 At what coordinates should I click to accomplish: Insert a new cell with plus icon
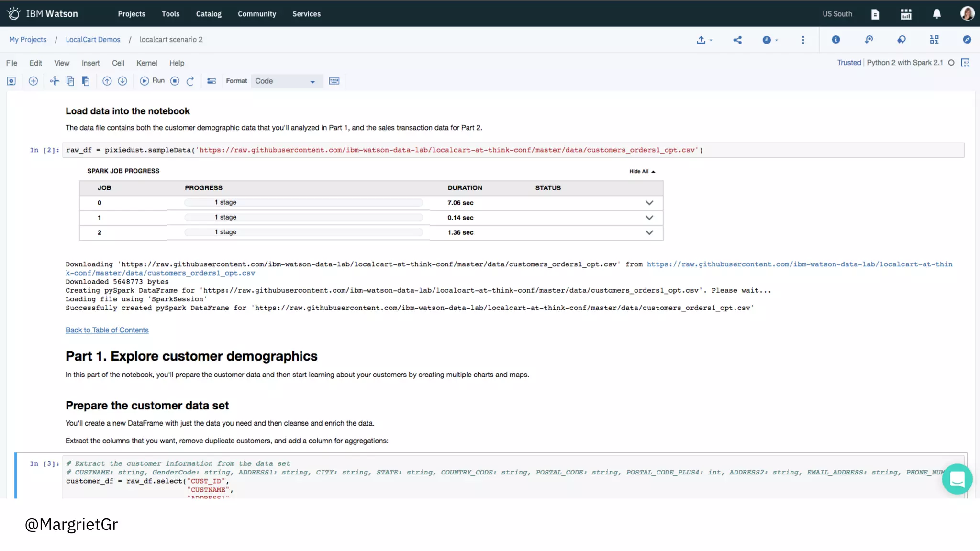click(33, 81)
